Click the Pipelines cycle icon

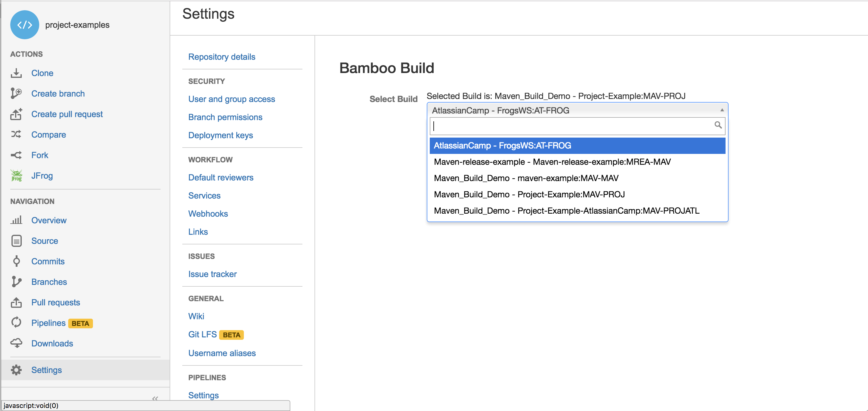16,322
